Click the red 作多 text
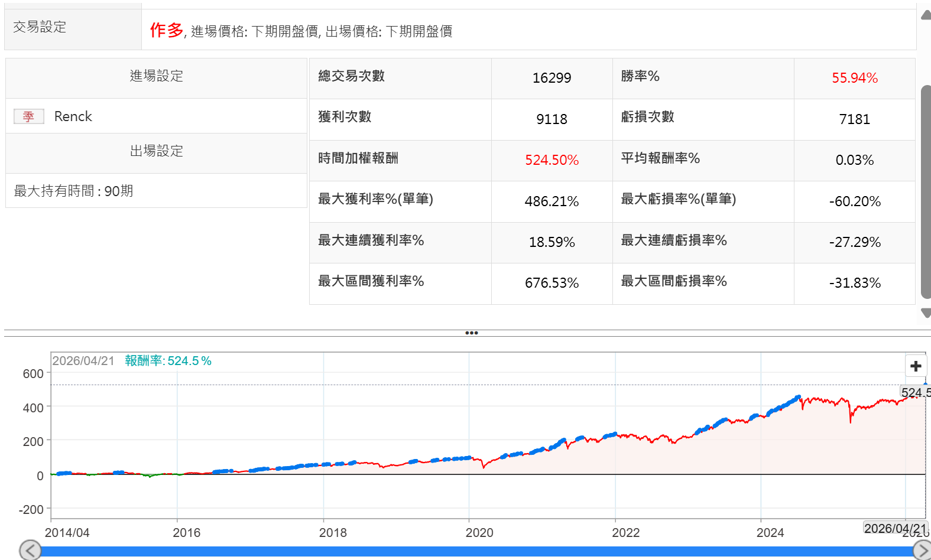This screenshot has height=560, width=931. pyautogui.click(x=166, y=30)
